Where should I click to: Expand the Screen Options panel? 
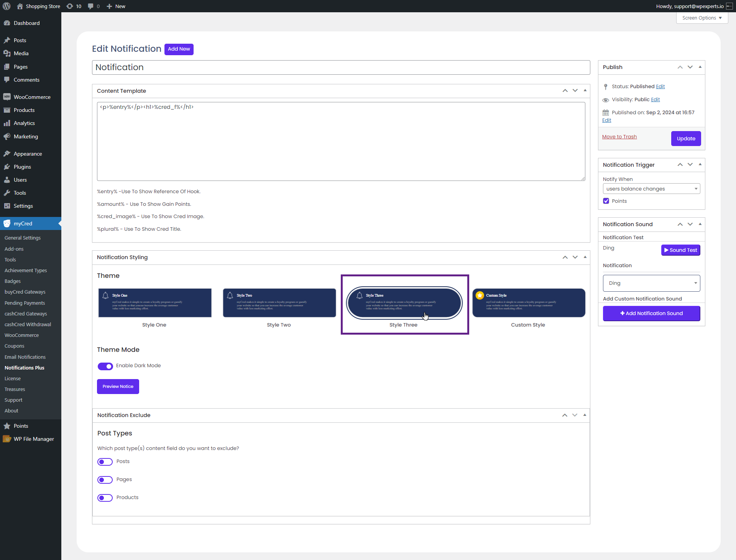[701, 18]
